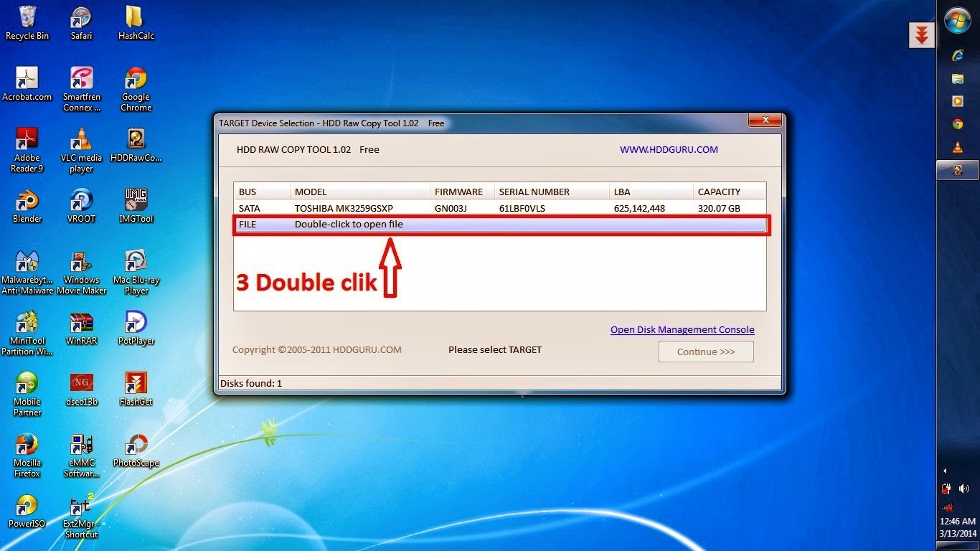Open Ext2Mgr Shortcut icon
The height and width of the screenshot is (551, 980).
pos(81,516)
